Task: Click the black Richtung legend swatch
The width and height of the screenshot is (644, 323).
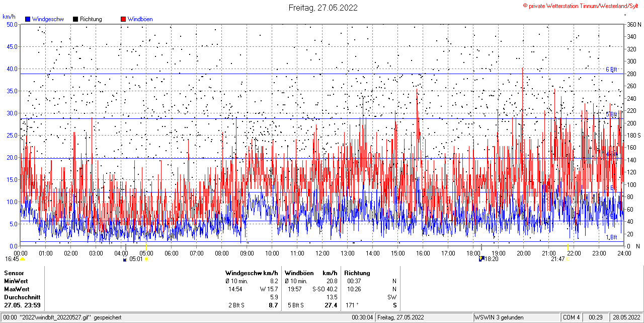Action: pos(75,19)
